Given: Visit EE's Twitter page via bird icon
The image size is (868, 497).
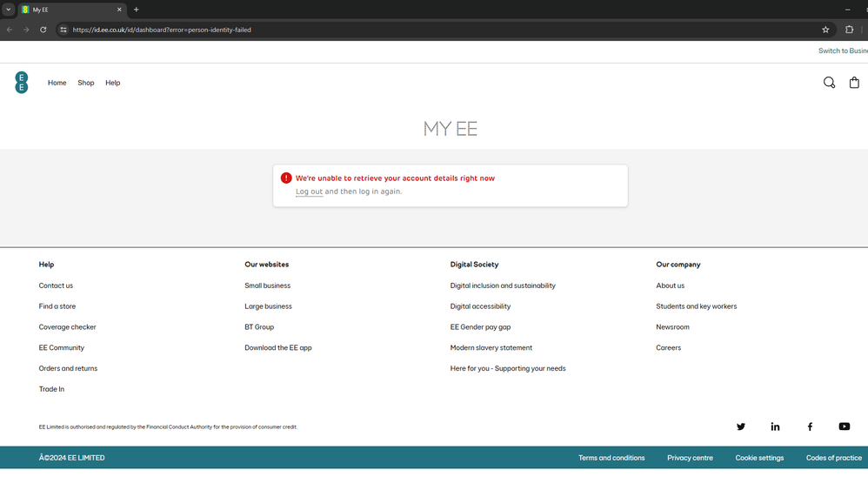Looking at the screenshot, I should pyautogui.click(x=741, y=426).
